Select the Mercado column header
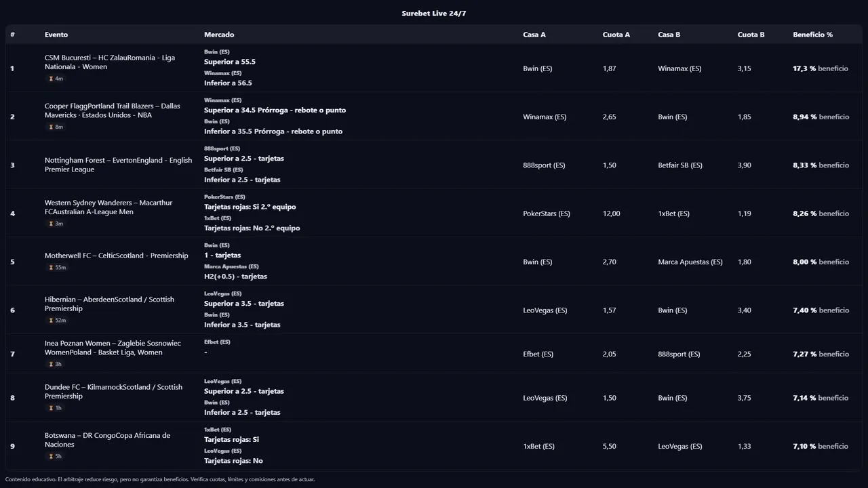 (x=219, y=35)
